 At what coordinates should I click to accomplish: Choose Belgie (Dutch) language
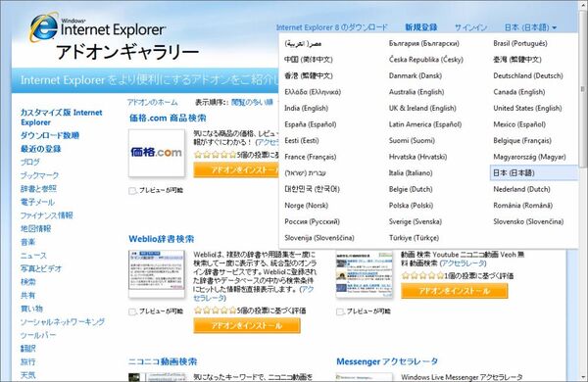[411, 189]
